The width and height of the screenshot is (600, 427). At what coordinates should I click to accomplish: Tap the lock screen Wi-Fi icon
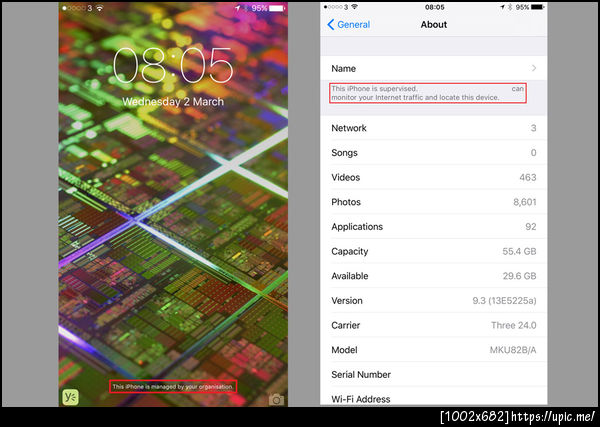pyautogui.click(x=99, y=8)
